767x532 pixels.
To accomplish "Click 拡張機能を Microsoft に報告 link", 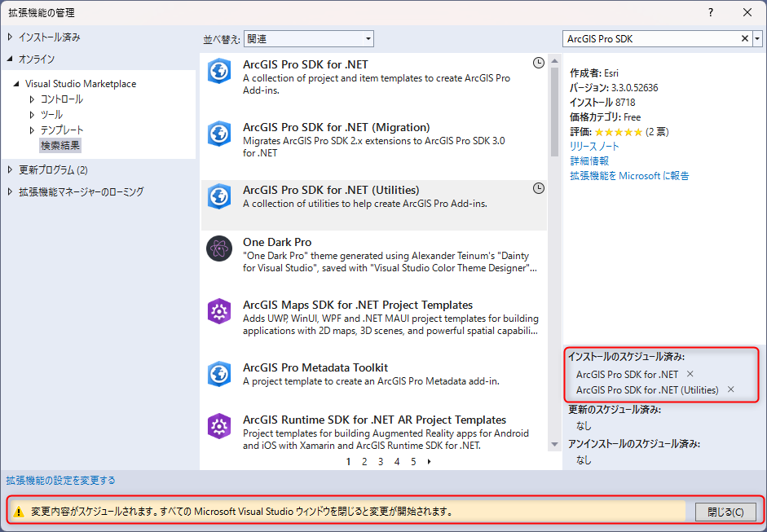I will pos(629,175).
